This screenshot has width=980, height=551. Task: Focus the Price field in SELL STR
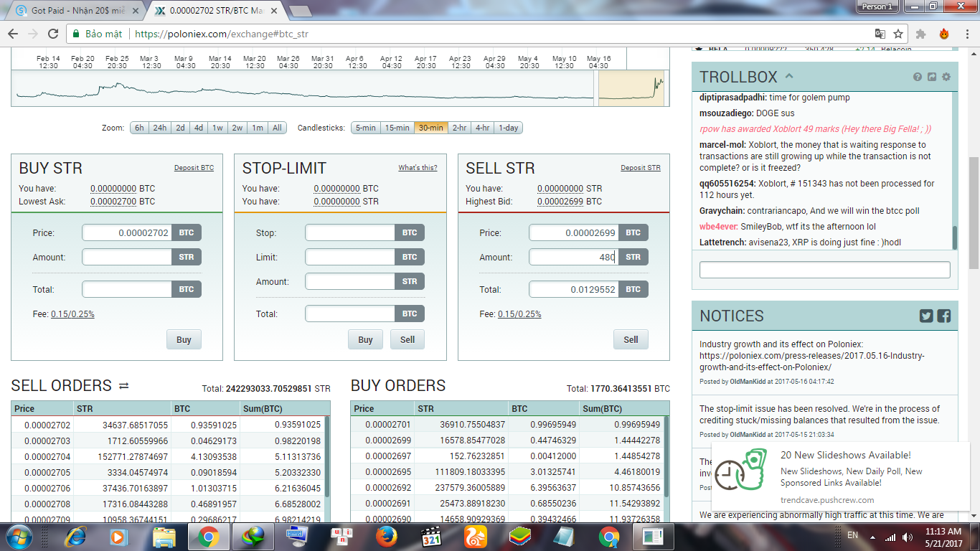pyautogui.click(x=574, y=232)
